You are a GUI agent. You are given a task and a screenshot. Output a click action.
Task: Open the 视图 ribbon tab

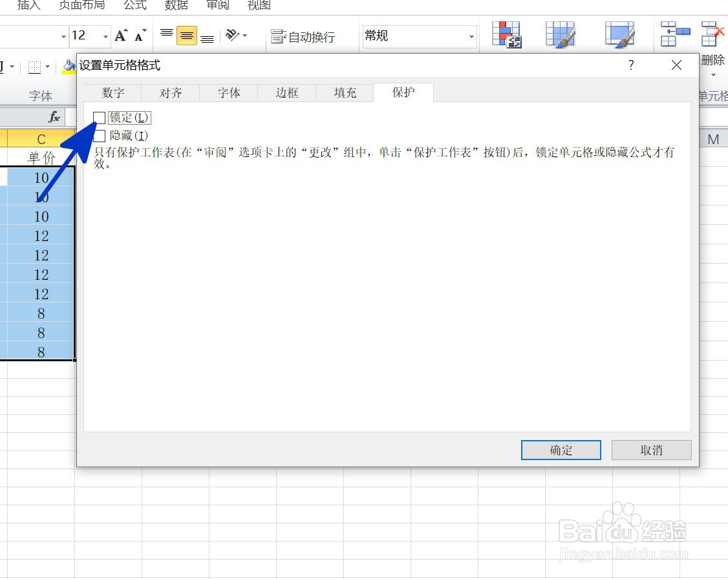(x=259, y=5)
